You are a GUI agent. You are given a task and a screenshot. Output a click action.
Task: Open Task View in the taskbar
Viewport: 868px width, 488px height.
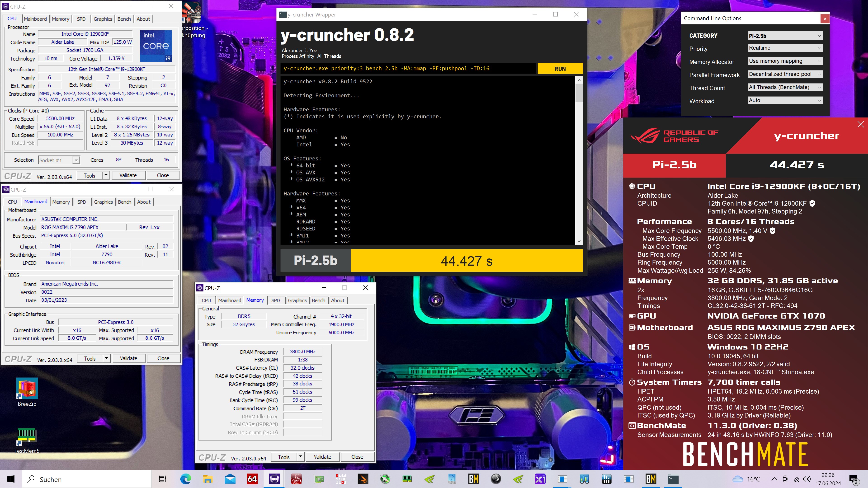tap(163, 479)
